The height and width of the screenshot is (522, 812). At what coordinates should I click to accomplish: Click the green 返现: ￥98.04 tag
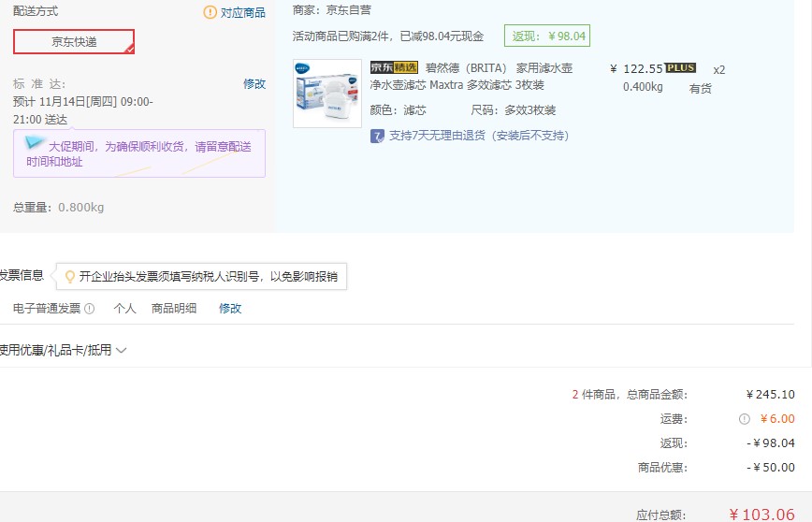(547, 36)
